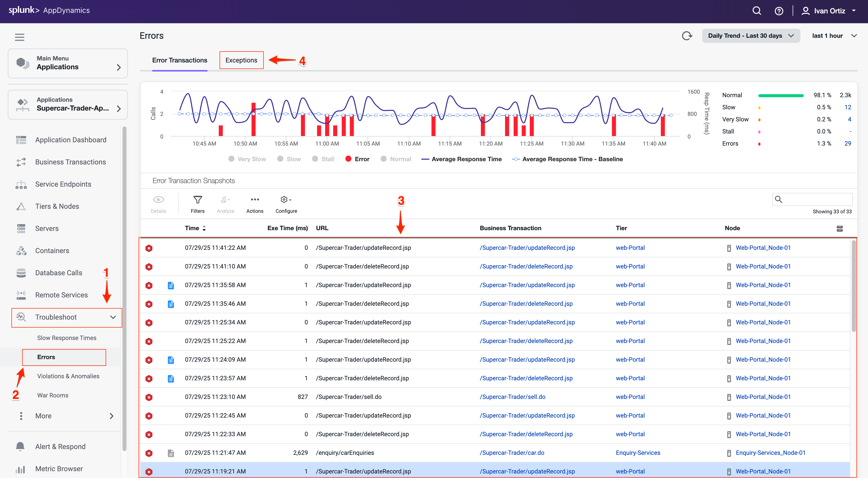Toggle the Error series in the chart legend
The width and height of the screenshot is (868, 478).
pos(357,159)
